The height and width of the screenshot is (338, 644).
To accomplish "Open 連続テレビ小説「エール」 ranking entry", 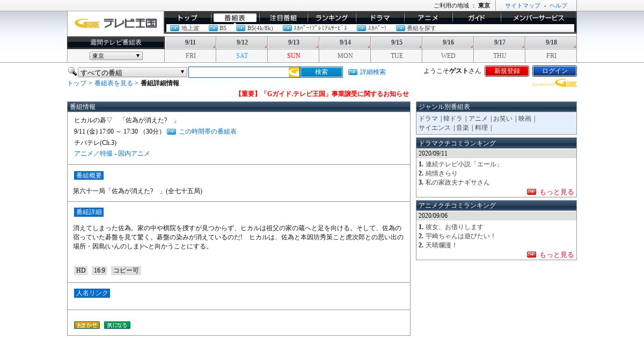I will click(463, 164).
